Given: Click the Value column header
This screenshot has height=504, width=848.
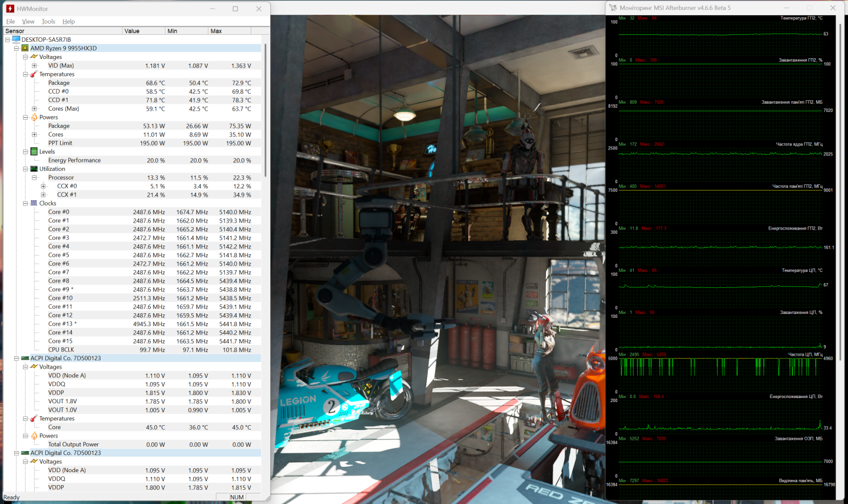Looking at the screenshot, I should tap(144, 31).
